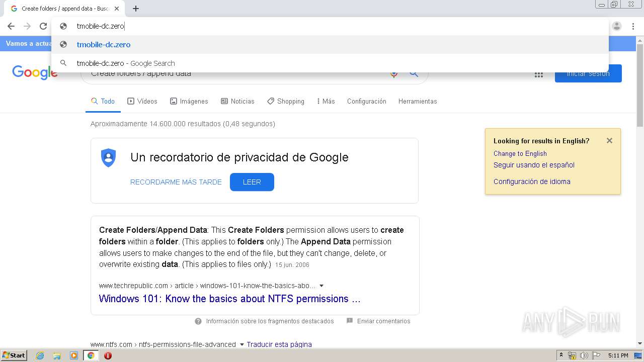Click the LEER button
This screenshot has height=362, width=644.
tap(252, 182)
